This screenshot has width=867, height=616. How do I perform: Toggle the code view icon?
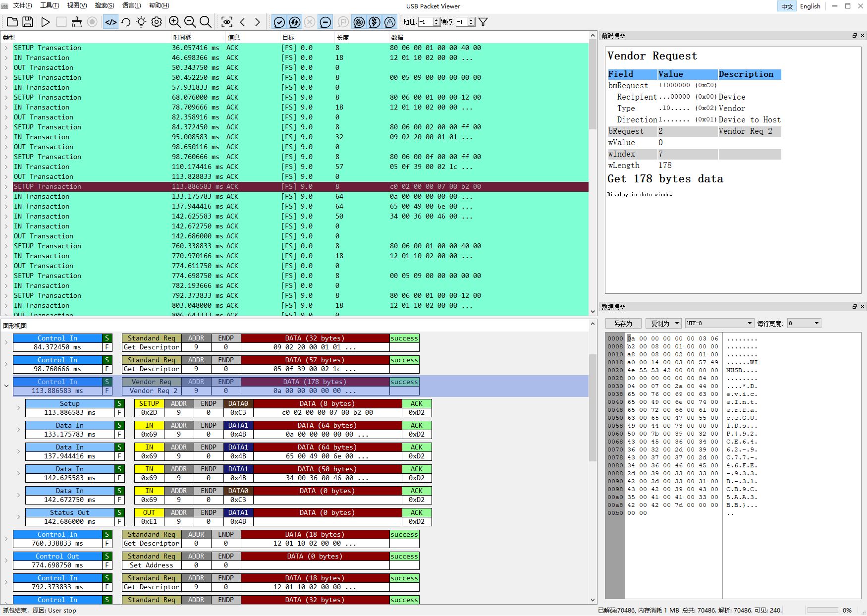(111, 22)
